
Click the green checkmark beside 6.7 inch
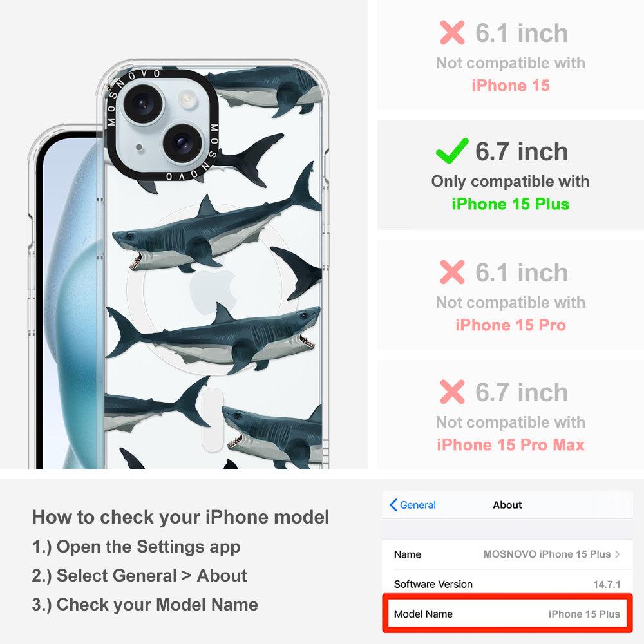coord(452,151)
